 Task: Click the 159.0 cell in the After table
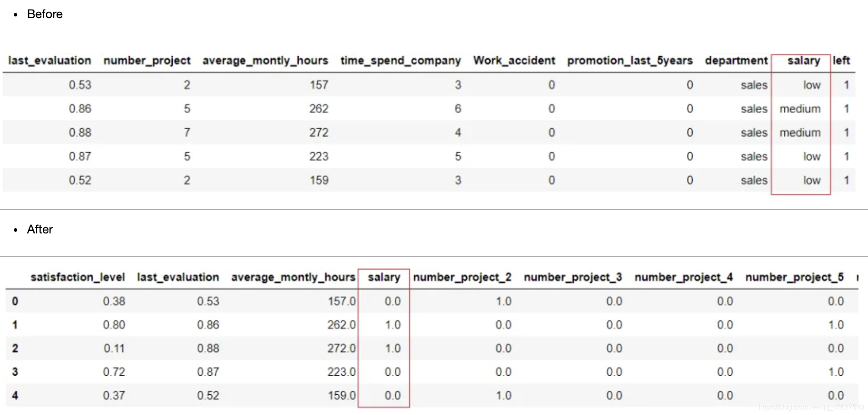tap(342, 395)
